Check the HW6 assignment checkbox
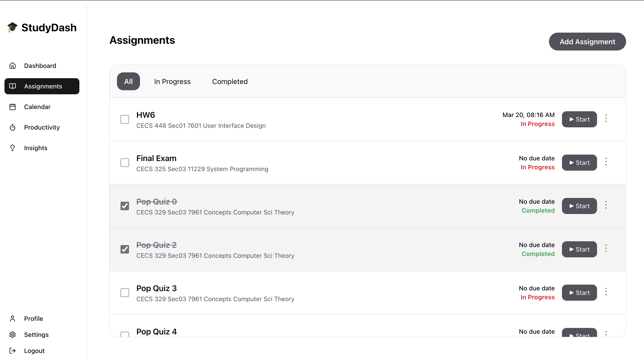 coord(125,120)
